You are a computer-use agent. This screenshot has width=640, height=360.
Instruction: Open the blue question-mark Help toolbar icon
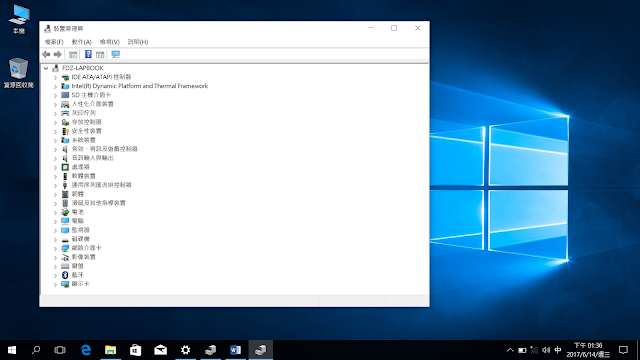(x=88, y=54)
